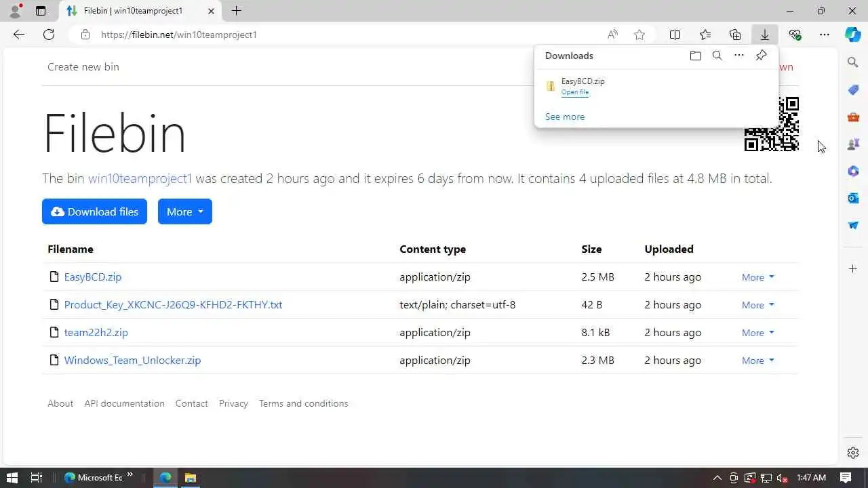This screenshot has width=868, height=488.
Task: Open sidebar Tools briefcase icon
Action: tap(853, 117)
